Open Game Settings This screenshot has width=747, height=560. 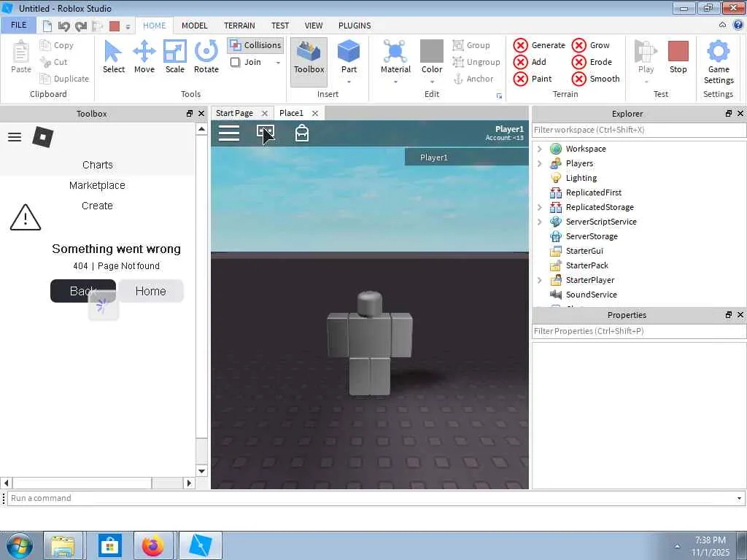pos(719,63)
